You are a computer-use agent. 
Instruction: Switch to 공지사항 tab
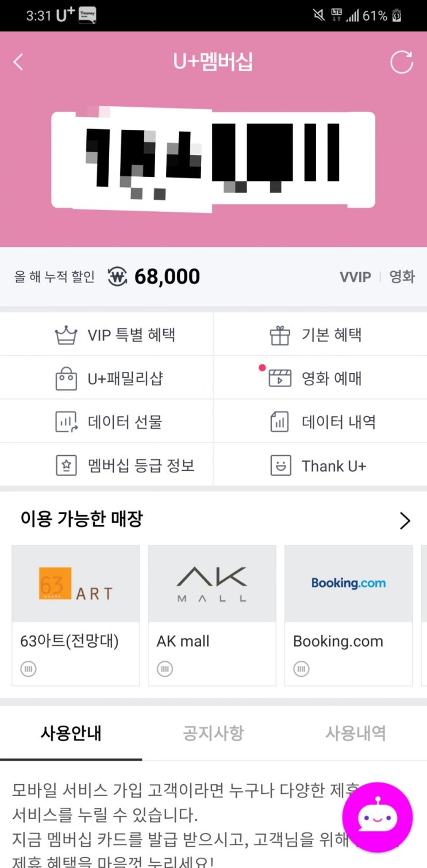tap(213, 733)
